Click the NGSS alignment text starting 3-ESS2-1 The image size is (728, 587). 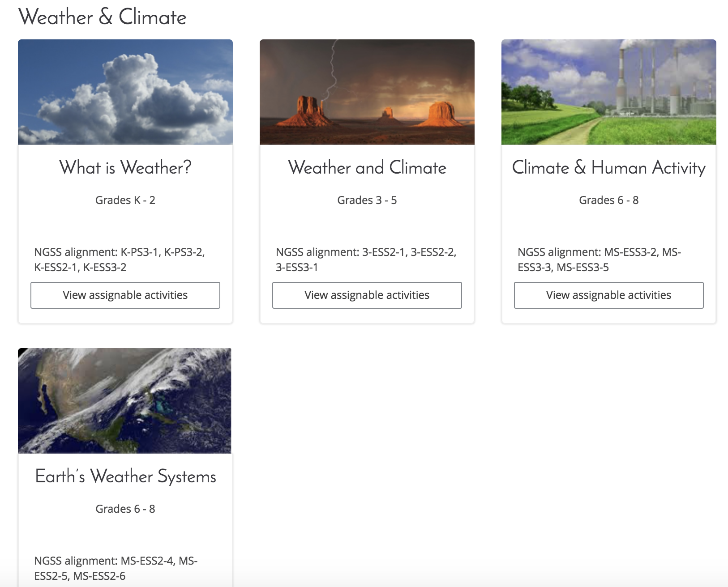click(366, 259)
